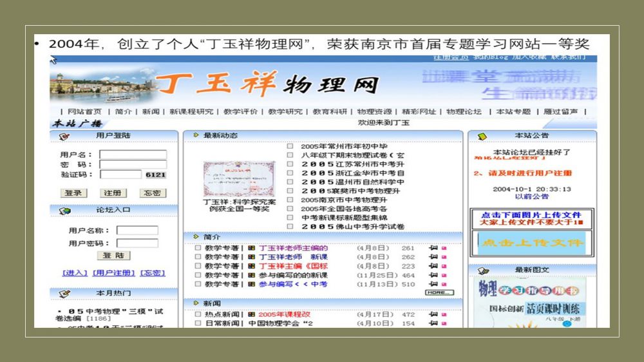The image size is (644, 362).
Task: Click the MORE button under 简介 list
Action: [439, 292]
